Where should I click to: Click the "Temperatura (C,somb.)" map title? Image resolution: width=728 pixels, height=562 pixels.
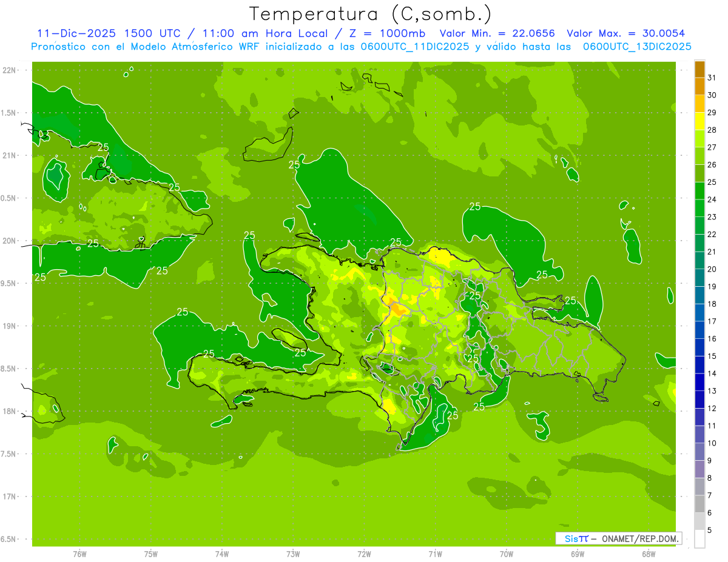(370, 14)
